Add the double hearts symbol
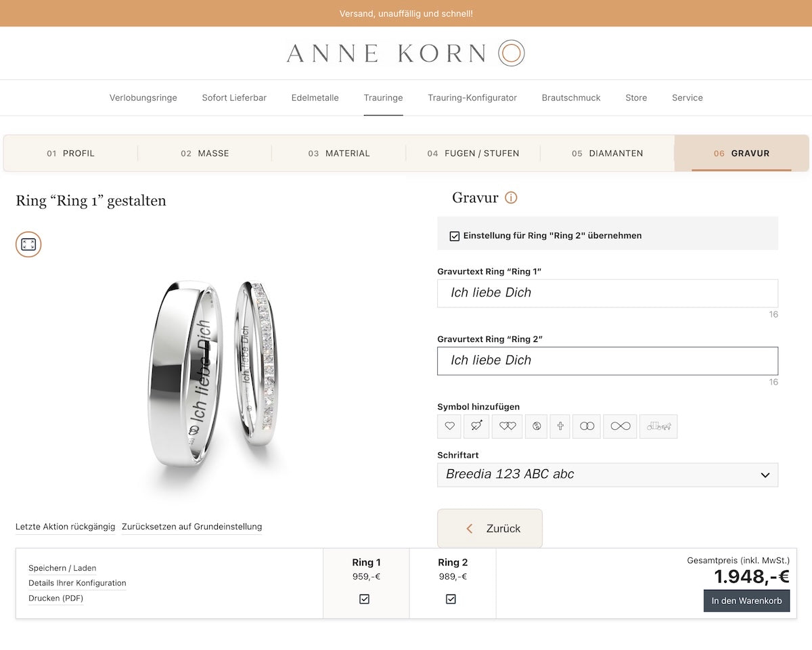 [507, 426]
